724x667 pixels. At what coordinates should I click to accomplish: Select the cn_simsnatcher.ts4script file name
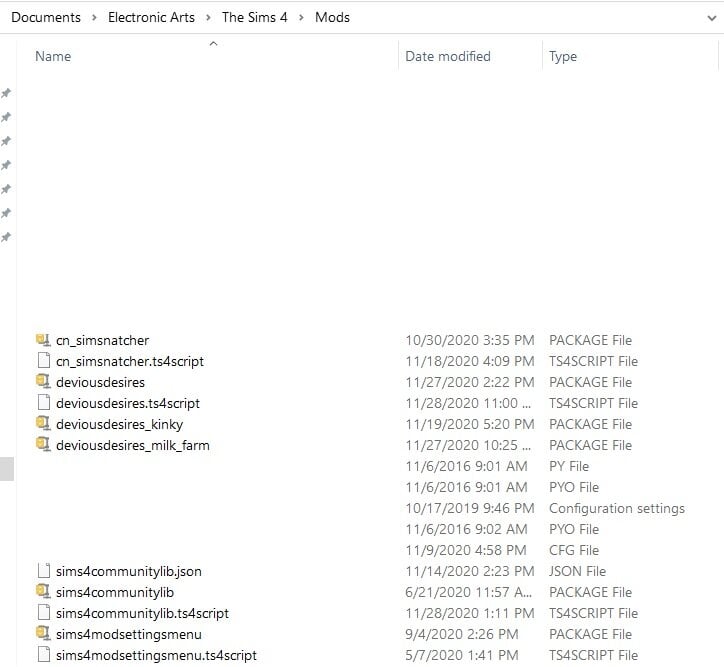130,361
